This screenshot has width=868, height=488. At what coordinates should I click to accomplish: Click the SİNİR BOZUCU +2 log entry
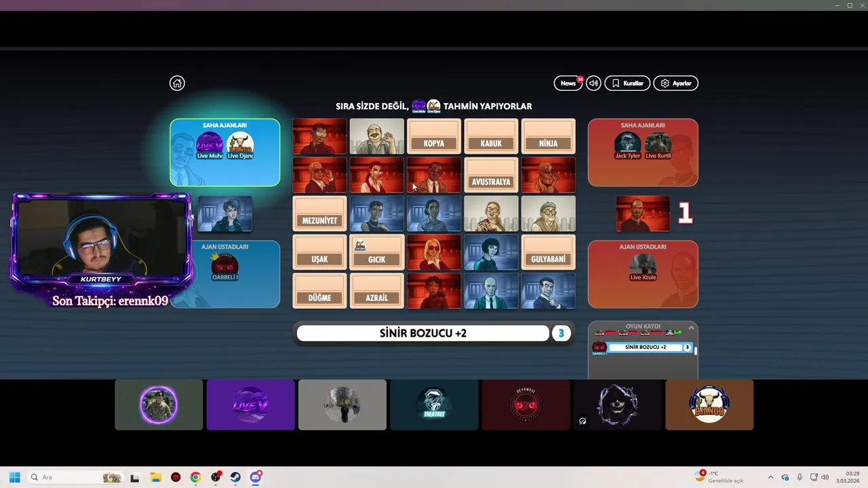click(645, 347)
